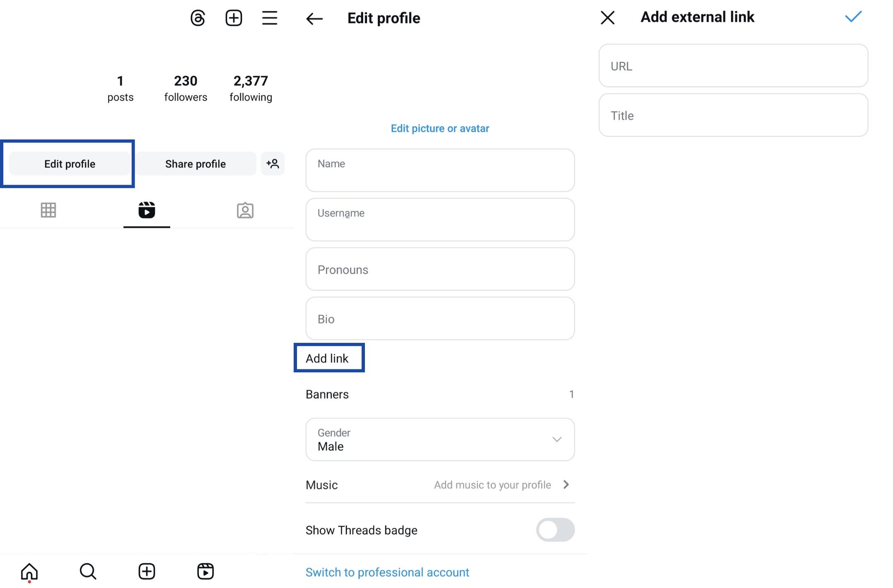Tap the Threads icon at top left

pos(198,18)
